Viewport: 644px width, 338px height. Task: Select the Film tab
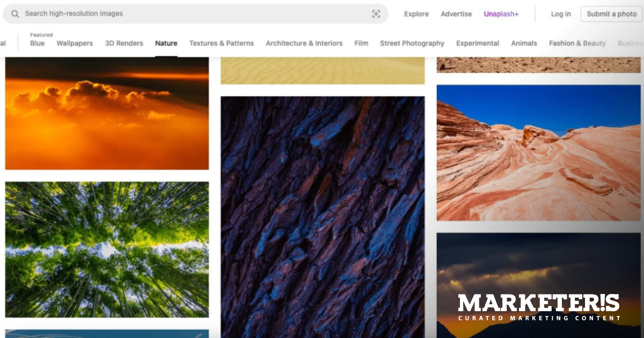361,43
